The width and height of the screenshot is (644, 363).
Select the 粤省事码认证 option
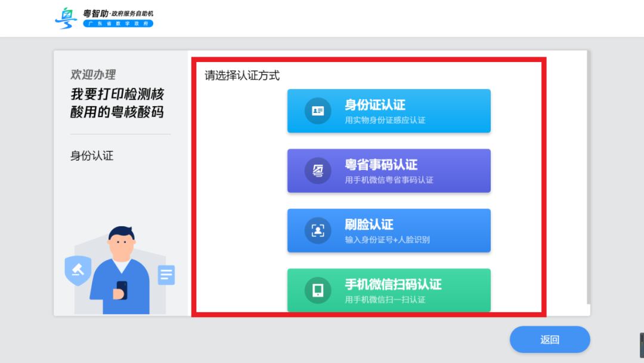389,171
